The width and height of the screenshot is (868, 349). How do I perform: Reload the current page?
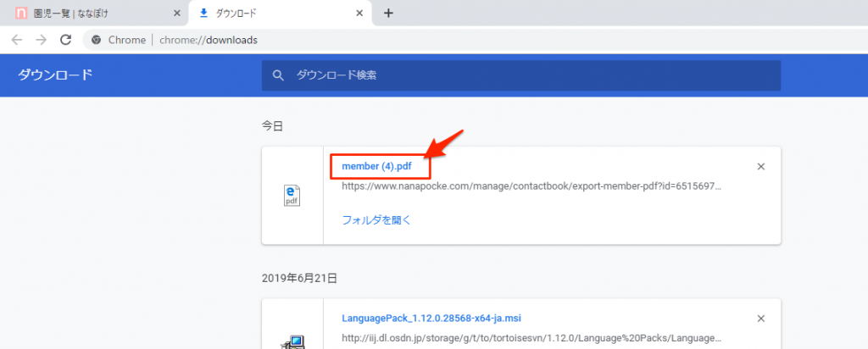(x=65, y=40)
